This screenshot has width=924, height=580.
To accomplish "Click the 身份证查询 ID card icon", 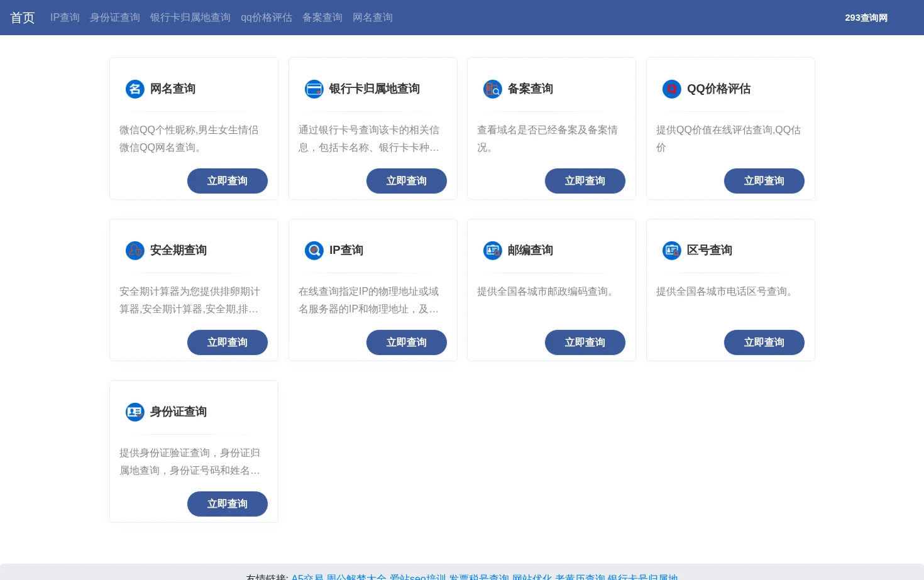I will [135, 412].
